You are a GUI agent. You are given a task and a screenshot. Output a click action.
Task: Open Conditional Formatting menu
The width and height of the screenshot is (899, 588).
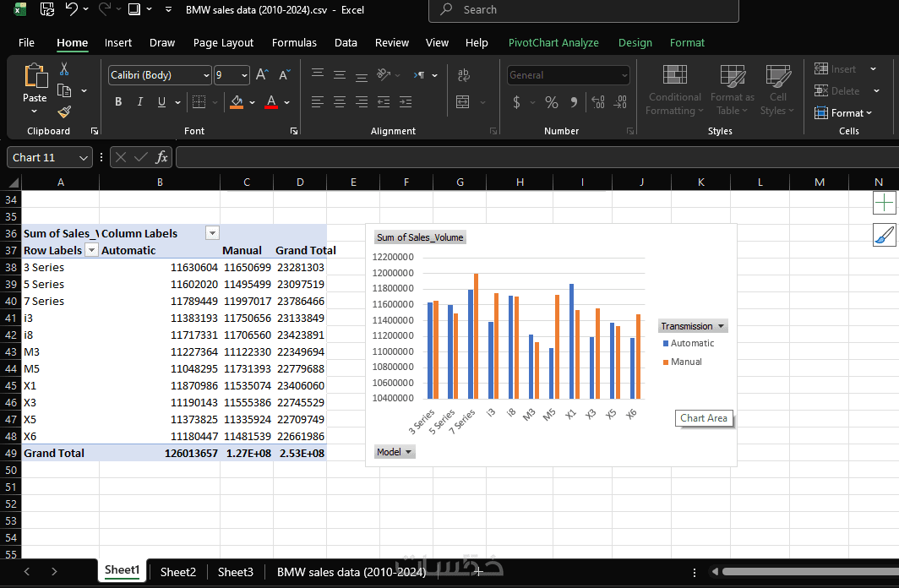(675, 90)
